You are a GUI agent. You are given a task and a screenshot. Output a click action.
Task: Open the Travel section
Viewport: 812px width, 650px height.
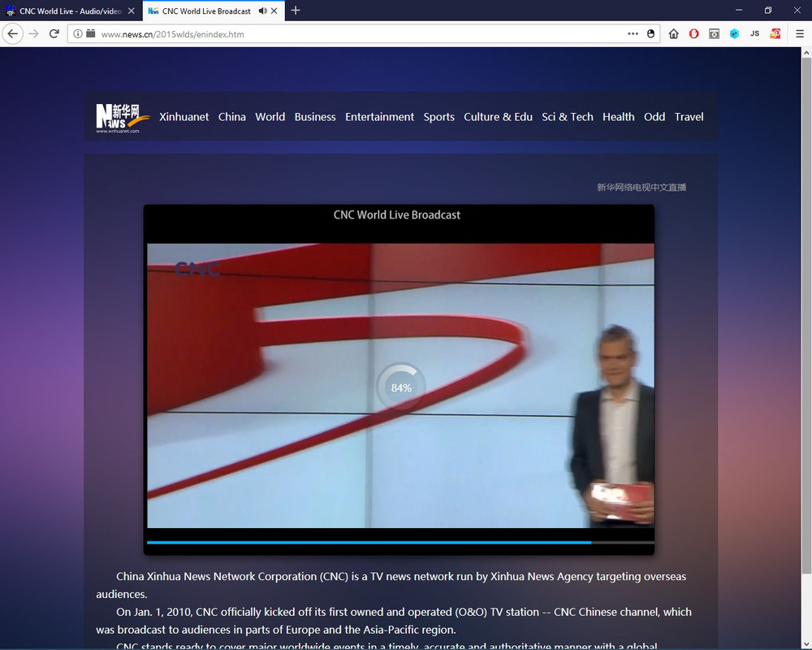coord(689,117)
